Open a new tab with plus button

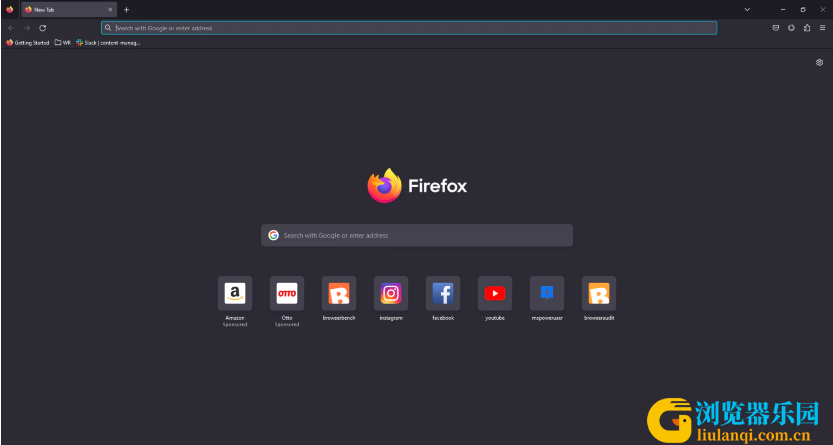(x=126, y=10)
